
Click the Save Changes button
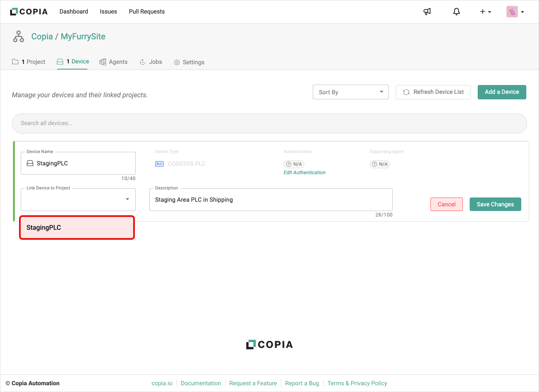(495, 204)
